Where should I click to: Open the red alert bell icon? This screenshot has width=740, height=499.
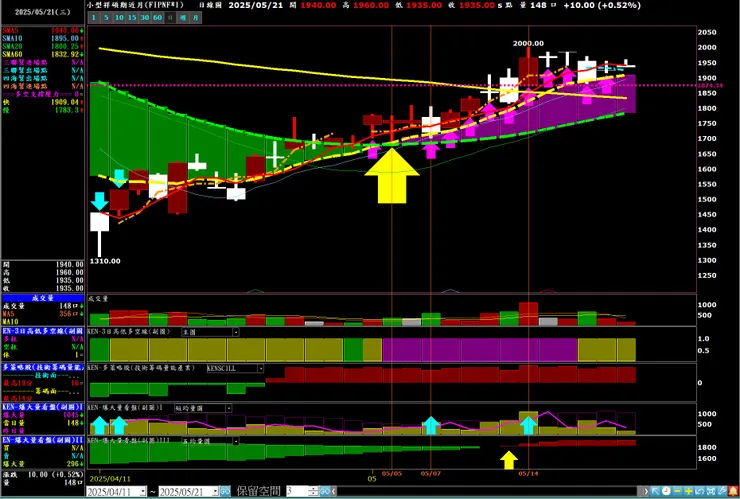733,491
